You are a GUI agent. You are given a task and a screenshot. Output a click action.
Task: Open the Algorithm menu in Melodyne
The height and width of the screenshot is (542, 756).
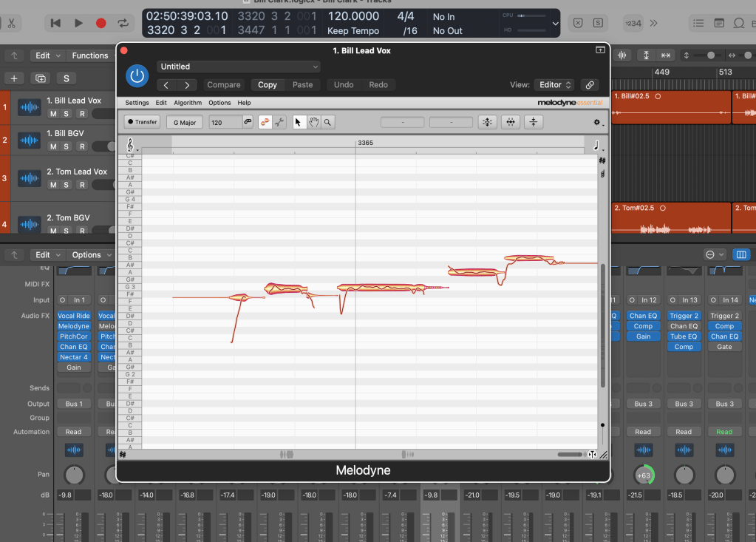[188, 103]
